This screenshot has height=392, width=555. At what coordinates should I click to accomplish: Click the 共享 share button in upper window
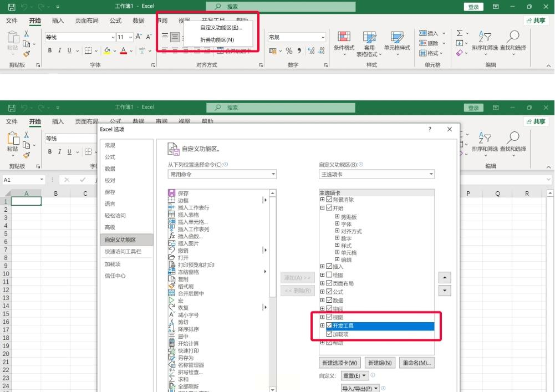[536, 21]
